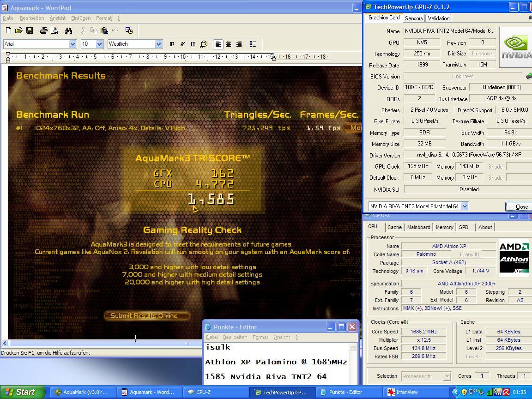Toggle Bold formatting (F) in WordPad
Screen dimensions: 532x399
point(172,44)
